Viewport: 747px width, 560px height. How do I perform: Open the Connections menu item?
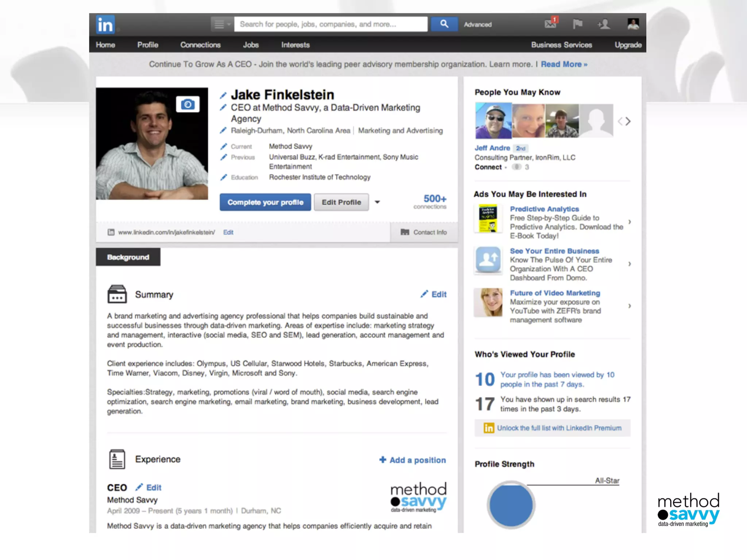(201, 45)
